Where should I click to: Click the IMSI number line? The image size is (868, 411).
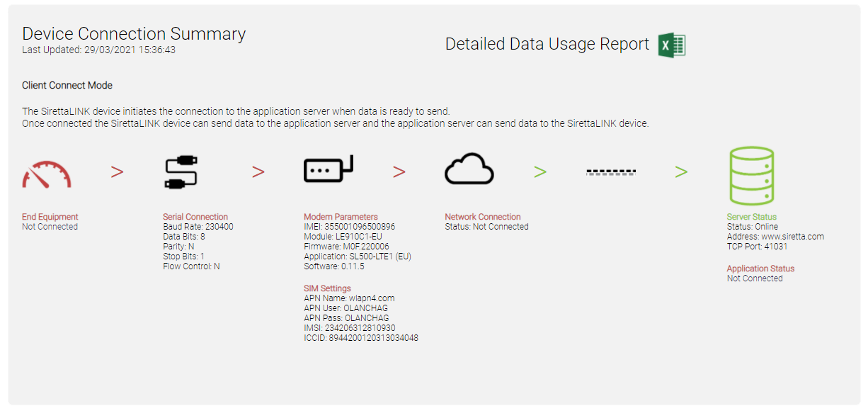350,328
